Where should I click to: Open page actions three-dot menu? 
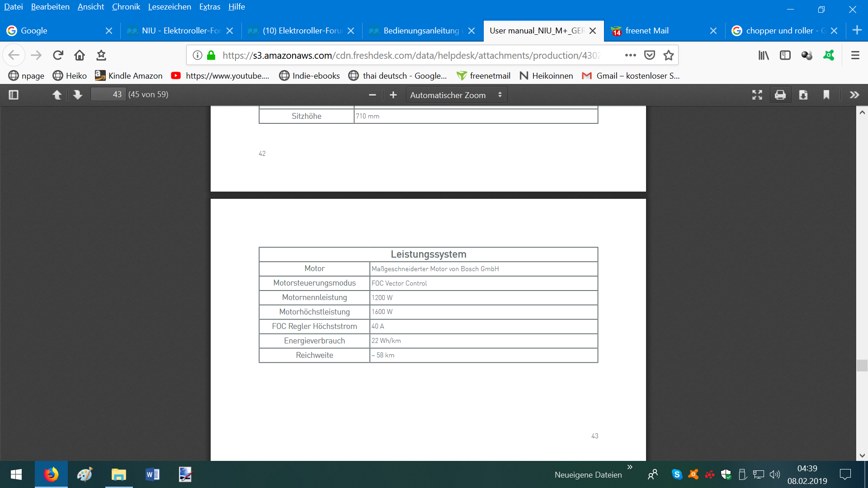click(x=630, y=55)
